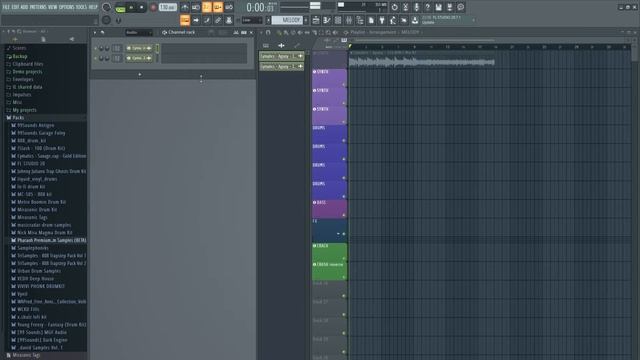Screen dimensions: 640x360
Task: Expand the My projects folder
Action: (x=24, y=110)
